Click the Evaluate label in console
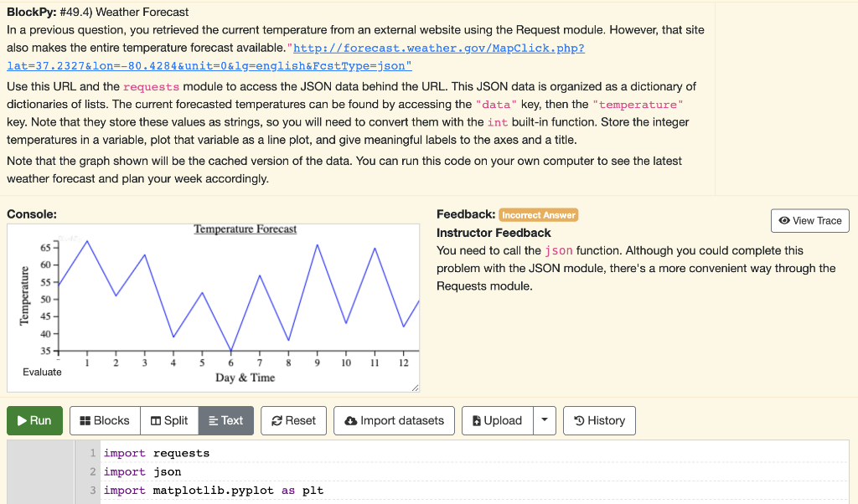Screen dimensions: 858x504 (x=42, y=372)
